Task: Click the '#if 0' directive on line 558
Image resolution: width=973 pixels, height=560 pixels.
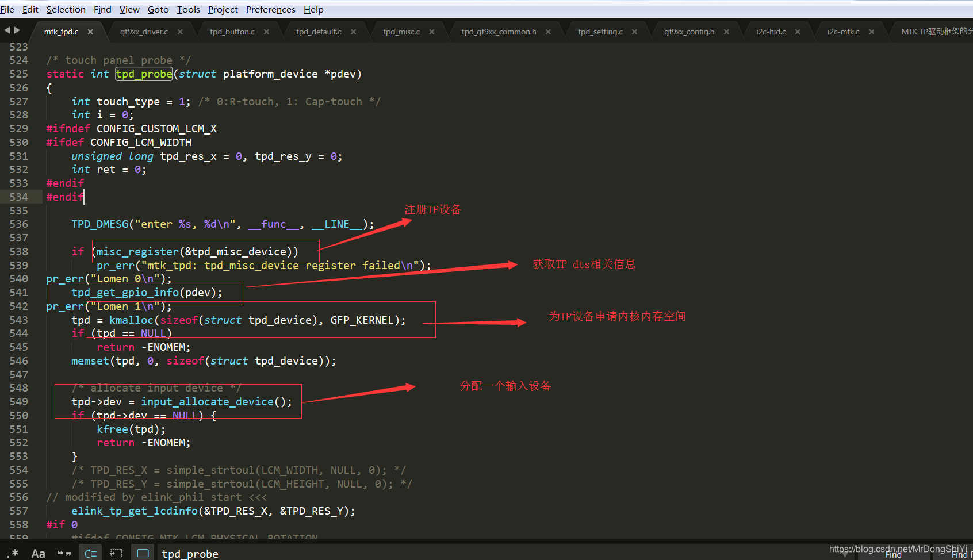Action: (x=62, y=524)
